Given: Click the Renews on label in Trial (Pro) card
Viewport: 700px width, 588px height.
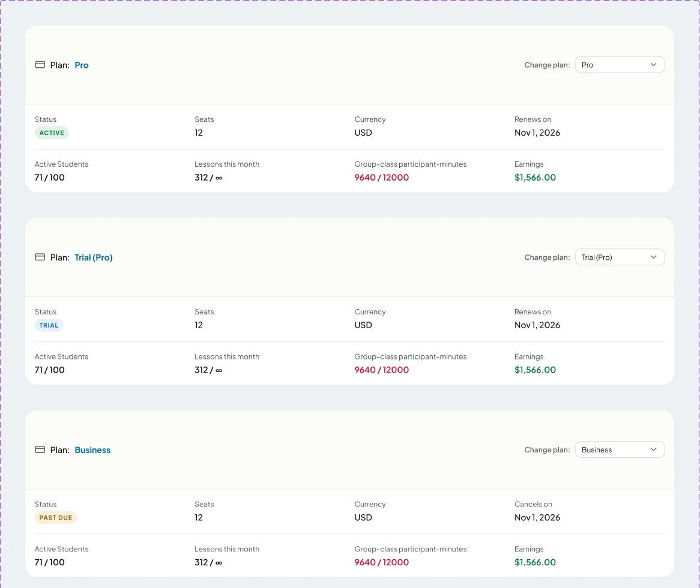Looking at the screenshot, I should pyautogui.click(x=533, y=311).
